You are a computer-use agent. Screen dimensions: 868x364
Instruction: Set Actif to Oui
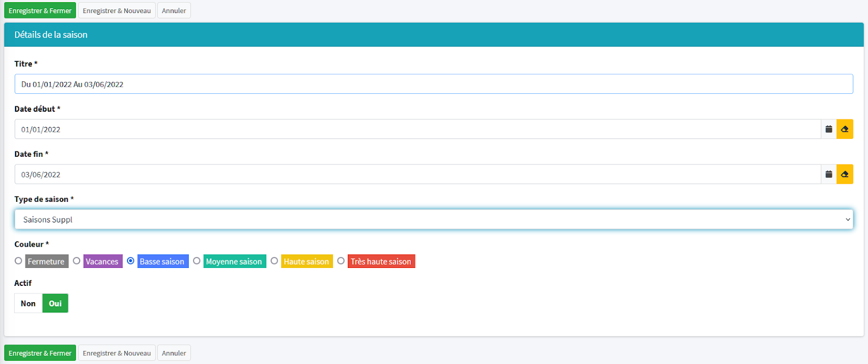(55, 303)
